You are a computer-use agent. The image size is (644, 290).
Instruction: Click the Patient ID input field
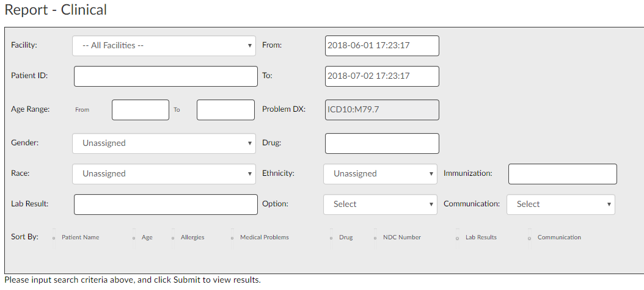(166, 76)
